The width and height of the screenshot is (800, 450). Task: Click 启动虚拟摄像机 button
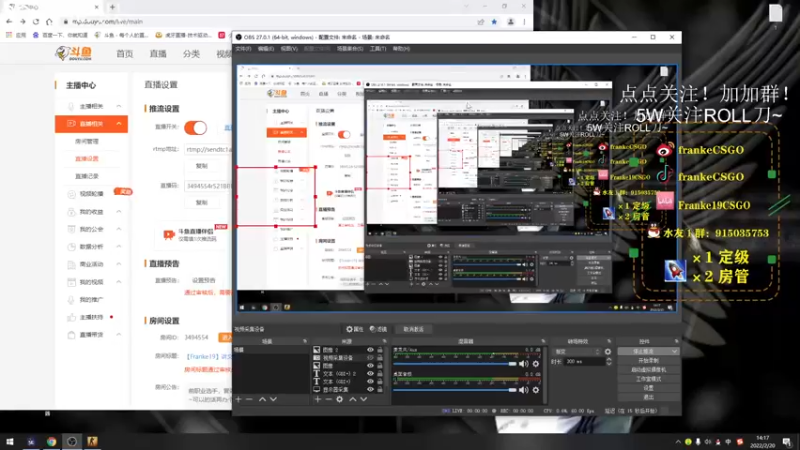(648, 370)
